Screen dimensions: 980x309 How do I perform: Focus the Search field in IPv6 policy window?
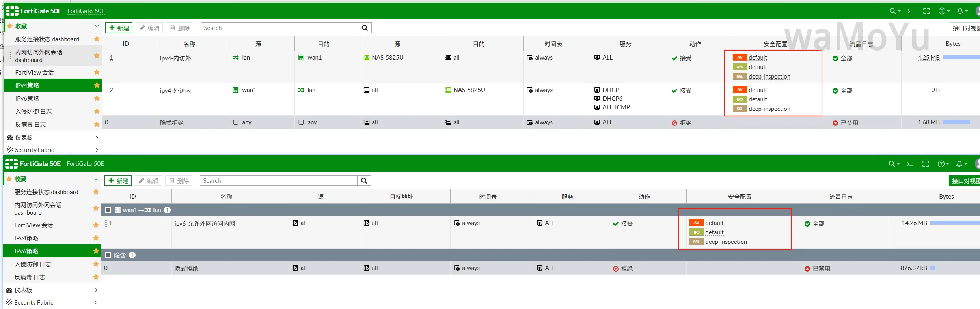pyautogui.click(x=279, y=181)
